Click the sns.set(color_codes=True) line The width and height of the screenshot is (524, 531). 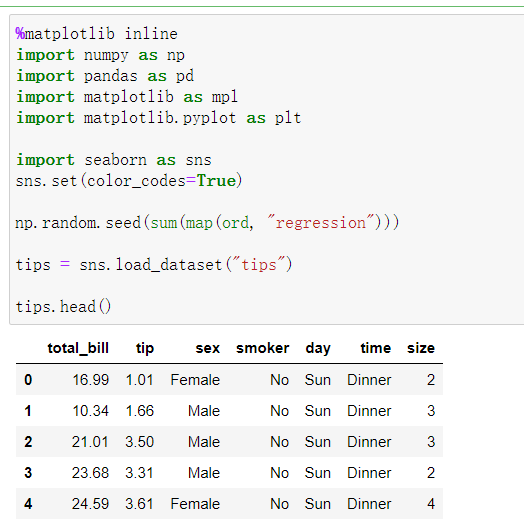coord(129,181)
